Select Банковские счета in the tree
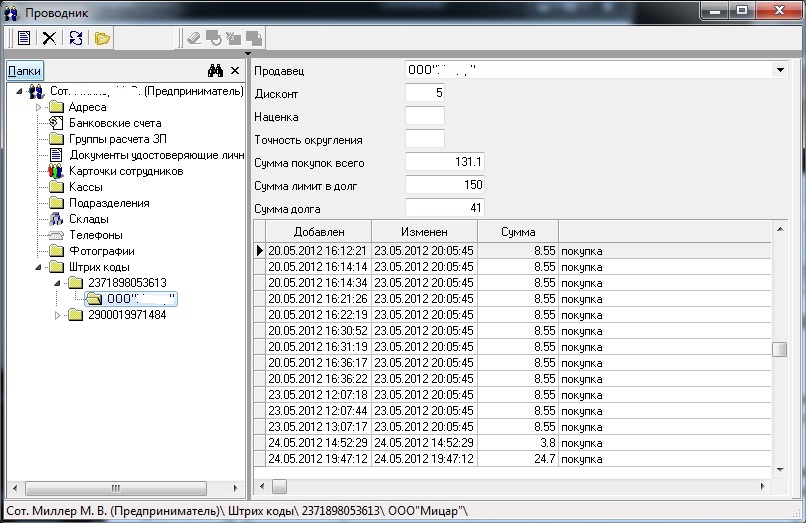 [115, 123]
